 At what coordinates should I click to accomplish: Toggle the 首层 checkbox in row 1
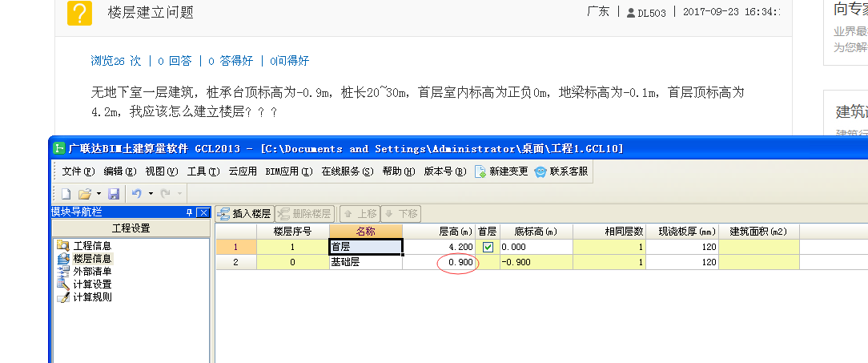488,247
